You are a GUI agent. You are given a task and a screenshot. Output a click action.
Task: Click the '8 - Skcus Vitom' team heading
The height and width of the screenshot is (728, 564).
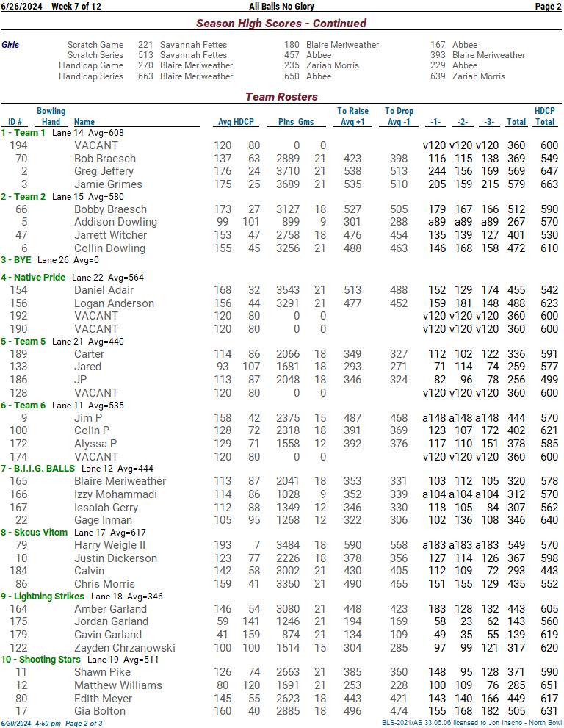click(34, 532)
